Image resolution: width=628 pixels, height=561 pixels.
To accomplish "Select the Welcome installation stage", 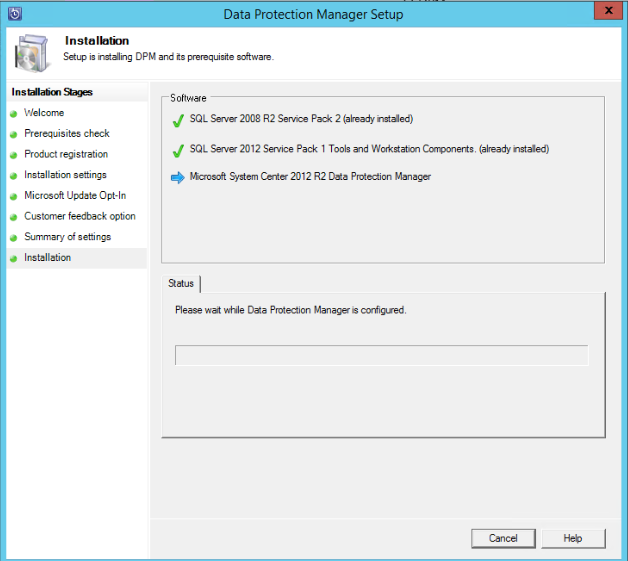I will coord(44,113).
